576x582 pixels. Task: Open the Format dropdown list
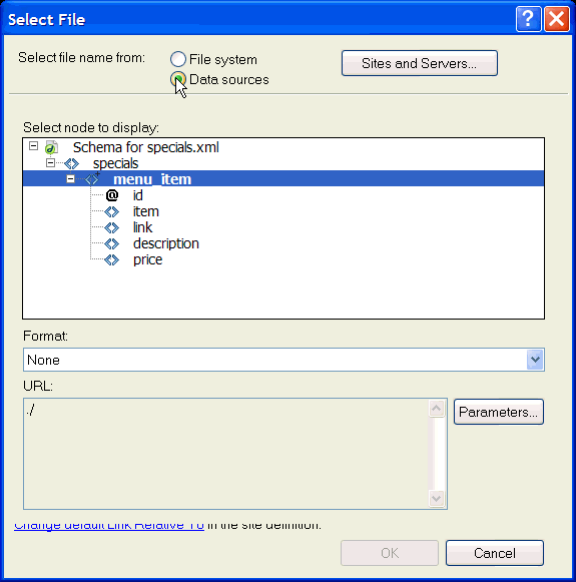pyautogui.click(x=535, y=360)
